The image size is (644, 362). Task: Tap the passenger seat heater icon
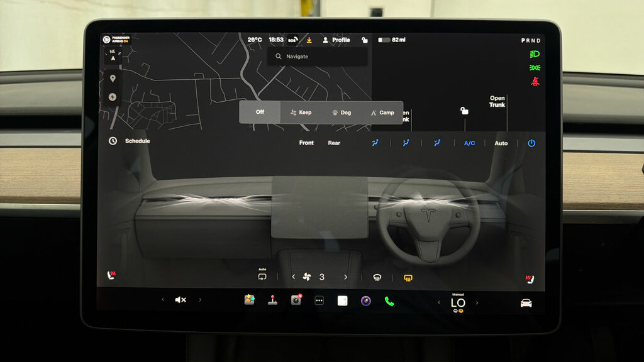coord(111,275)
